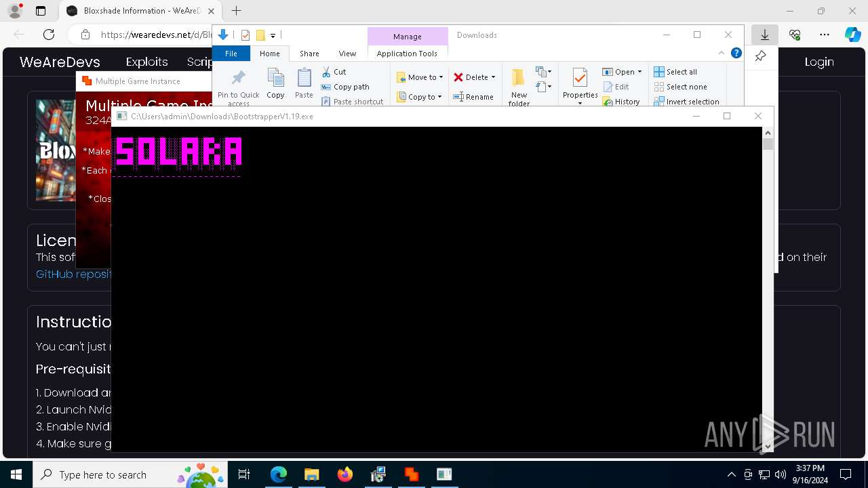Viewport: 868px width, 488px height.
Task: Open the browser Downloads button
Action: pos(764,35)
